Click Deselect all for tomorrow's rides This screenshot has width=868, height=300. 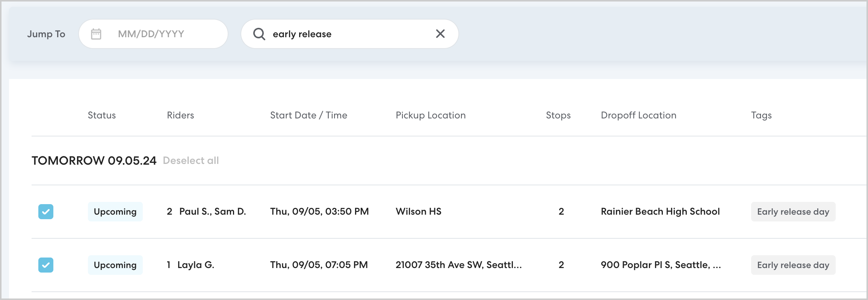point(191,161)
